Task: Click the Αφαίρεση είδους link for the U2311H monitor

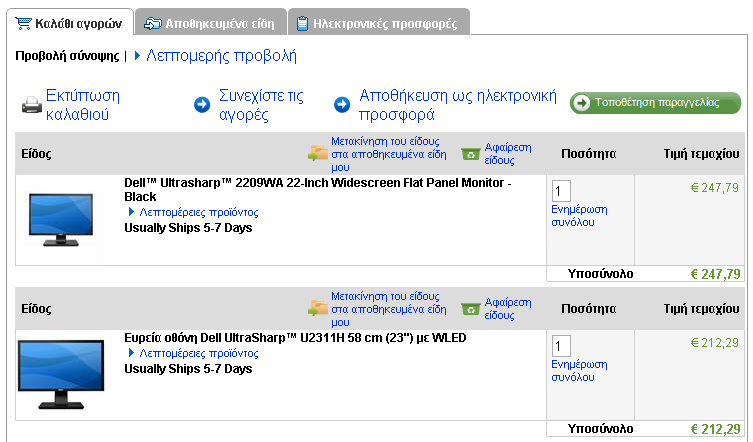Action: click(508, 308)
